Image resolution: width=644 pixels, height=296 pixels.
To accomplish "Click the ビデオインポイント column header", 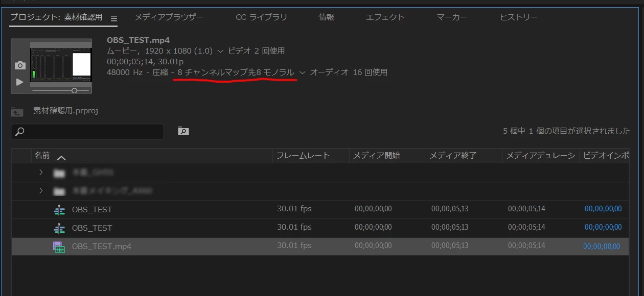I will coord(606,156).
